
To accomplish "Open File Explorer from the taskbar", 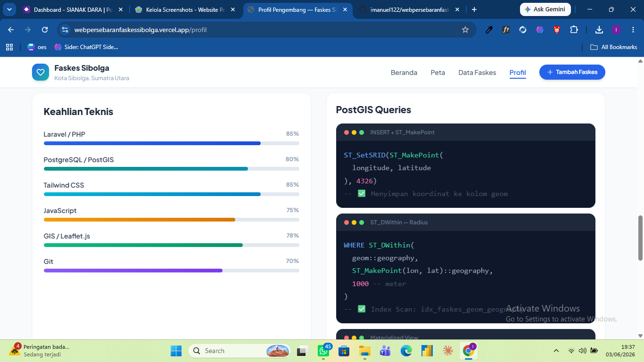I will (x=364, y=351).
